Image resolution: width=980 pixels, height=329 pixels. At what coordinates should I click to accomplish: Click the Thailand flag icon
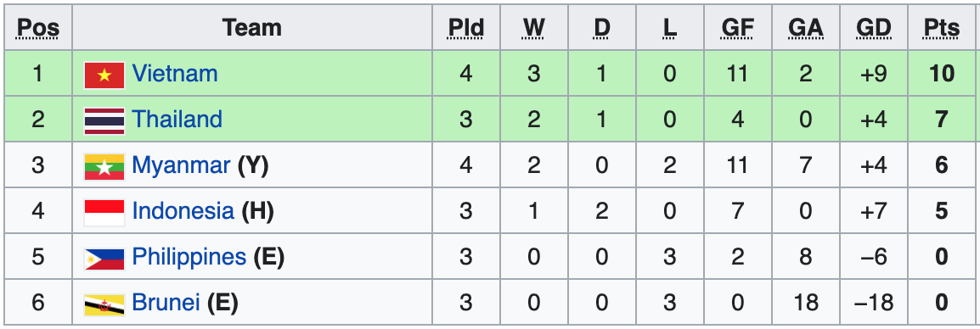click(x=104, y=120)
